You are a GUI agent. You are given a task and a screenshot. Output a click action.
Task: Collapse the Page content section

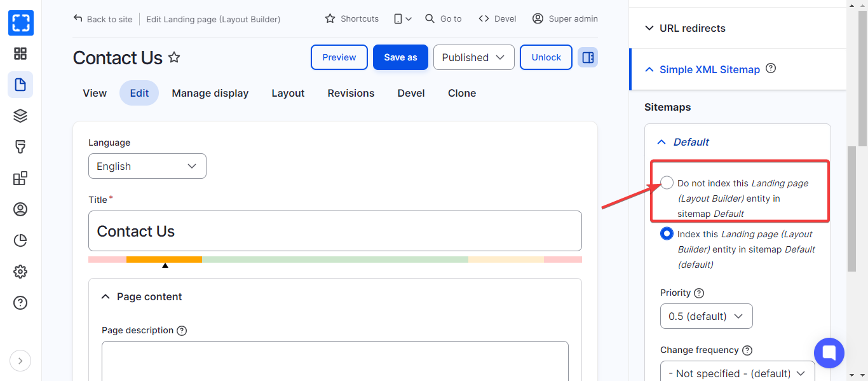point(335,297)
